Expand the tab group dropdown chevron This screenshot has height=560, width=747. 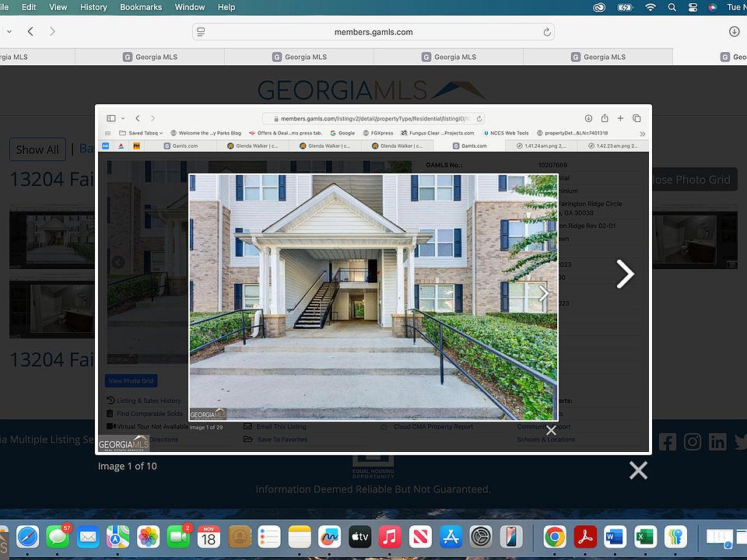(9, 32)
